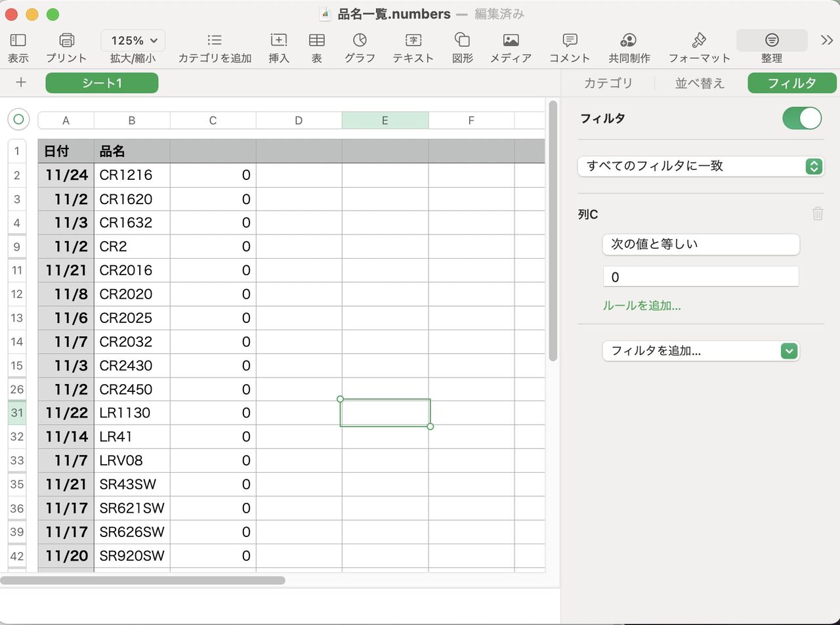Click the horizontal scrollbar of the sheet
840x625 pixels.
coord(142,580)
